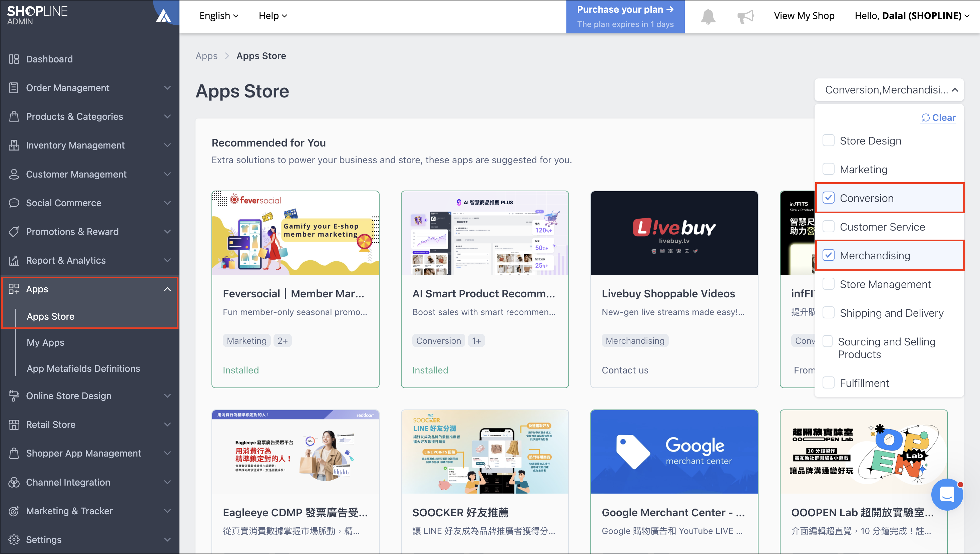Check the Fulfillment filter checkbox
Screen dimensions: 980x554
tap(828, 383)
